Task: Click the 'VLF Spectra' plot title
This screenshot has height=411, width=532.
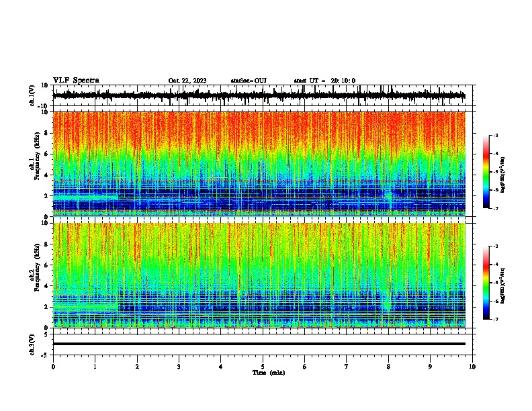Action: pos(76,81)
